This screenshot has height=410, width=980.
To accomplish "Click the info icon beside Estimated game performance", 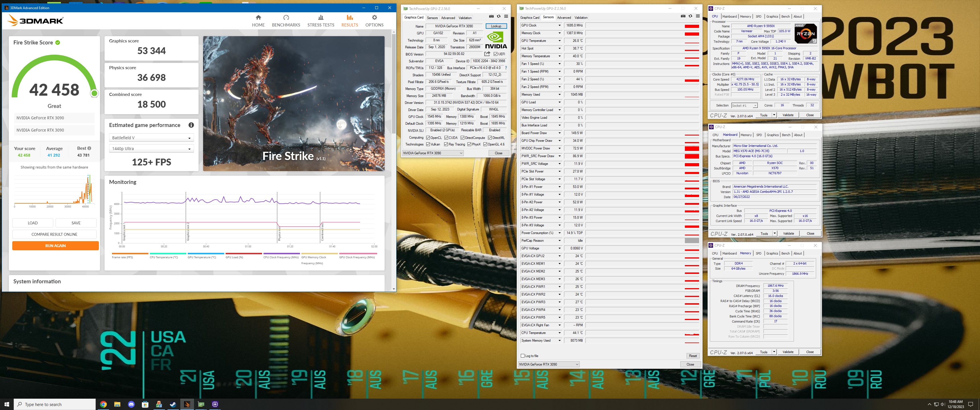I will [191, 125].
